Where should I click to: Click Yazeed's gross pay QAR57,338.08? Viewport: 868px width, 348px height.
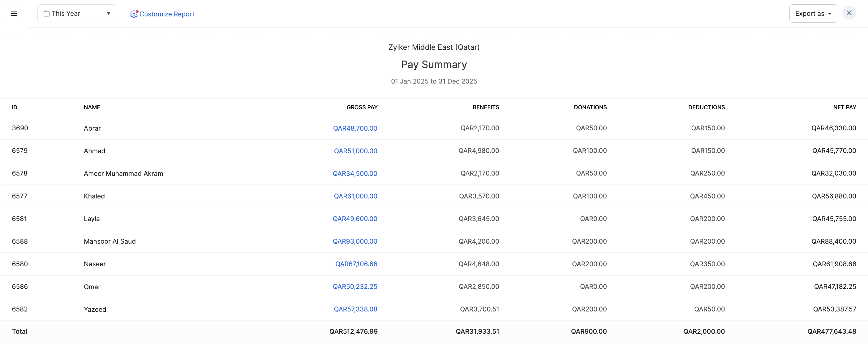tap(355, 309)
